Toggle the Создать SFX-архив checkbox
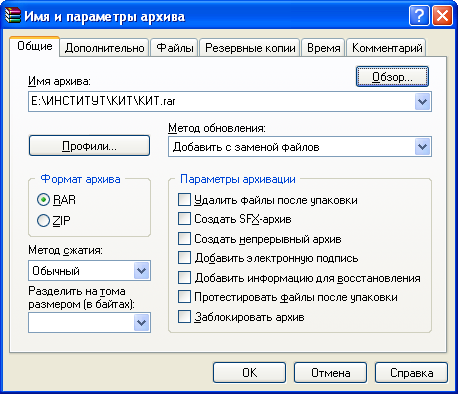Screen dimensions: 458x394 click(184, 219)
